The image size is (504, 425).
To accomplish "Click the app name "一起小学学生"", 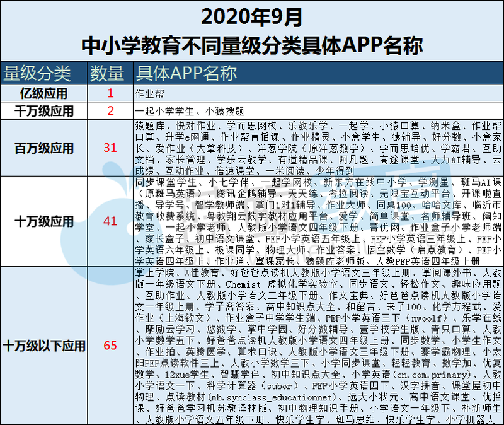I will (x=164, y=112).
